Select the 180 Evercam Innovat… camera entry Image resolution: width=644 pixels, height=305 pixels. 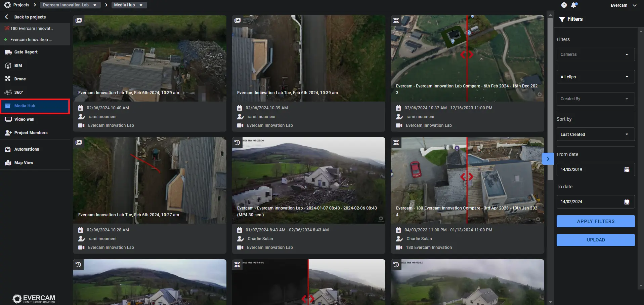pyautogui.click(x=35, y=29)
